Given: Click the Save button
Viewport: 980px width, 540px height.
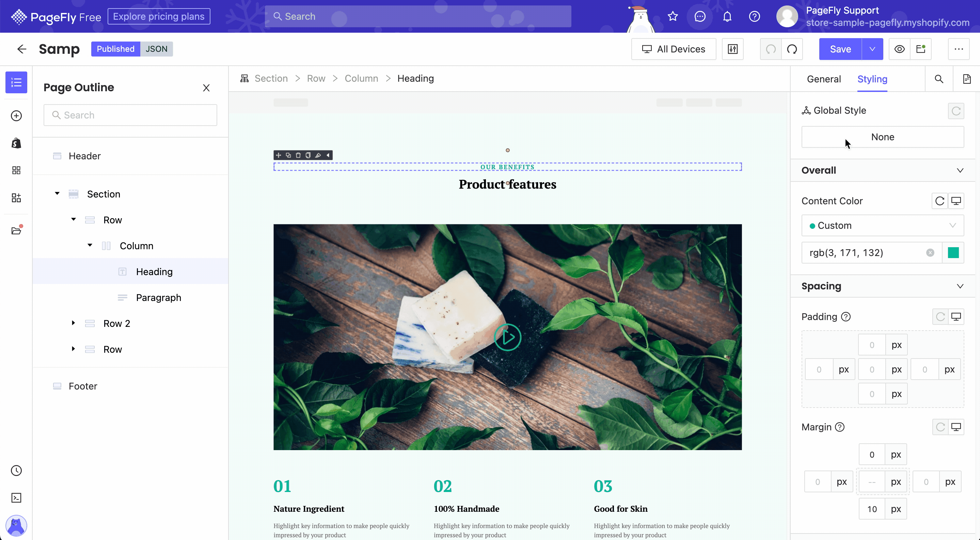Looking at the screenshot, I should (840, 49).
